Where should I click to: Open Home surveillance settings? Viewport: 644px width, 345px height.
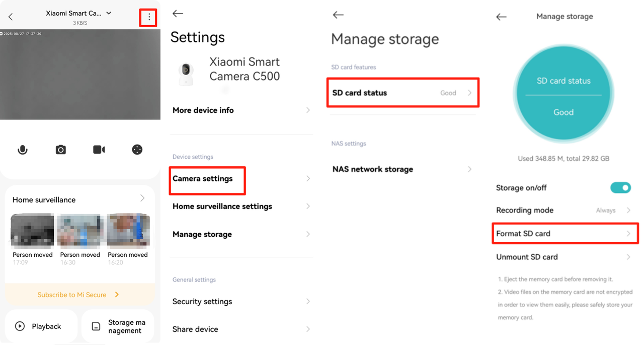(222, 206)
